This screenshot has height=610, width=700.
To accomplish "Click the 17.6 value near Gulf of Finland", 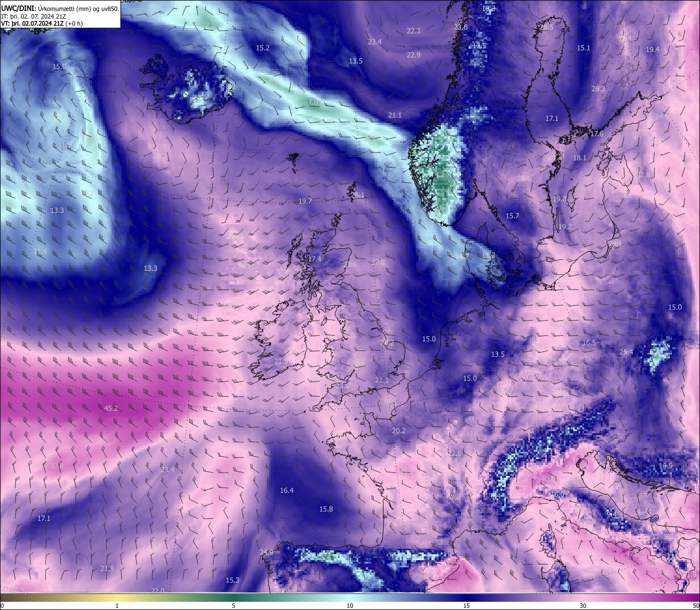I will tap(597, 133).
